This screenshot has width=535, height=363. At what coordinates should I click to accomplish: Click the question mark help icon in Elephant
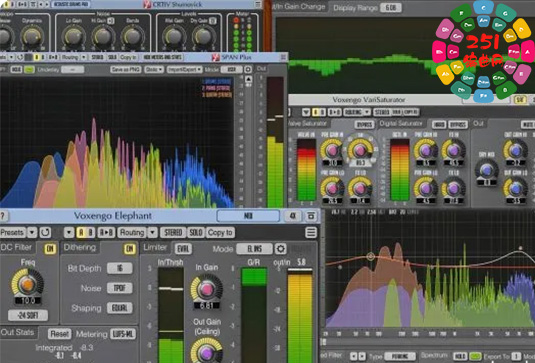tap(3, 216)
